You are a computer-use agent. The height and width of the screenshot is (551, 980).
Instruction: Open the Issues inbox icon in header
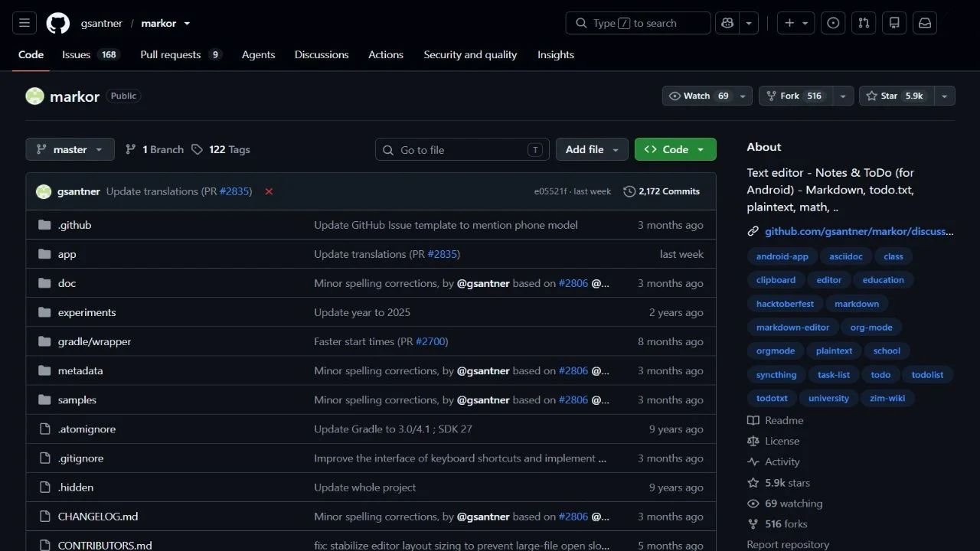click(x=833, y=23)
